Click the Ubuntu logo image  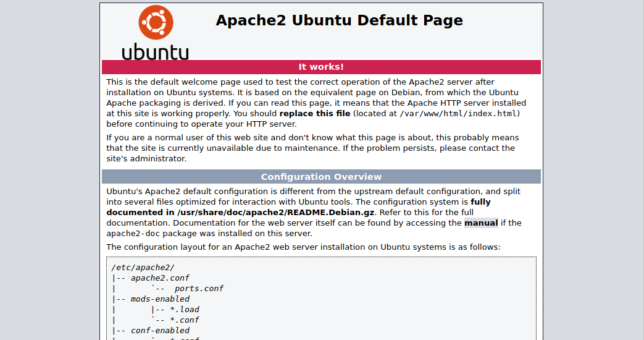pyautogui.click(x=155, y=32)
